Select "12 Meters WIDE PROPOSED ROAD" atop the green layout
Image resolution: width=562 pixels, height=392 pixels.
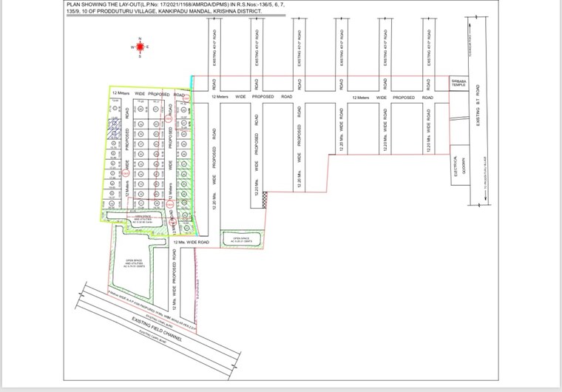click(x=149, y=94)
